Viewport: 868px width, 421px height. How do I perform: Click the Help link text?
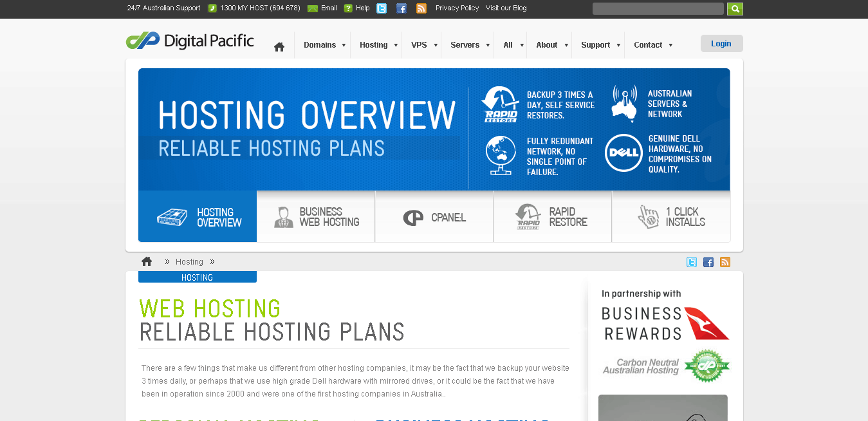pos(362,8)
